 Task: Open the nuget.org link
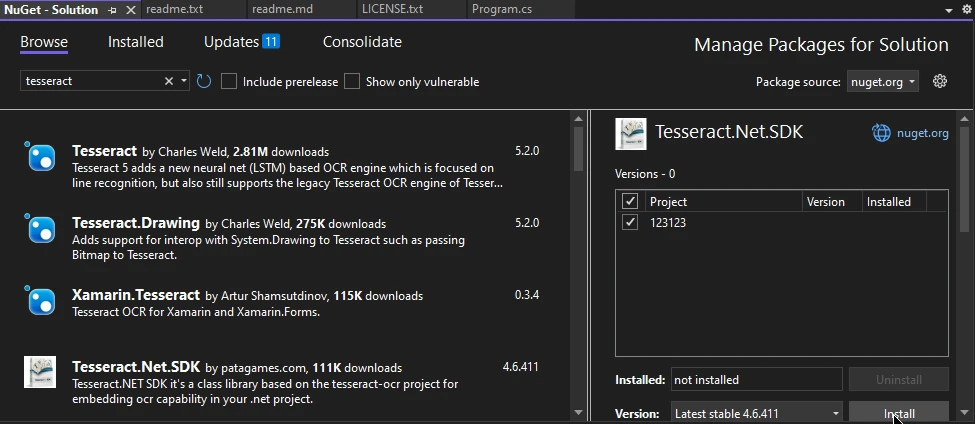[923, 133]
